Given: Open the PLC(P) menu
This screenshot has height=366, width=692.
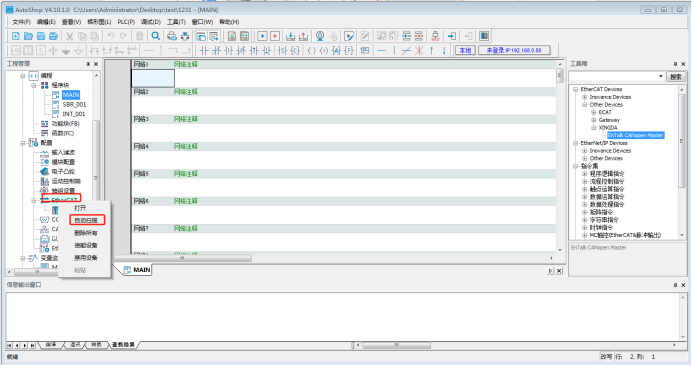Looking at the screenshot, I should (126, 22).
